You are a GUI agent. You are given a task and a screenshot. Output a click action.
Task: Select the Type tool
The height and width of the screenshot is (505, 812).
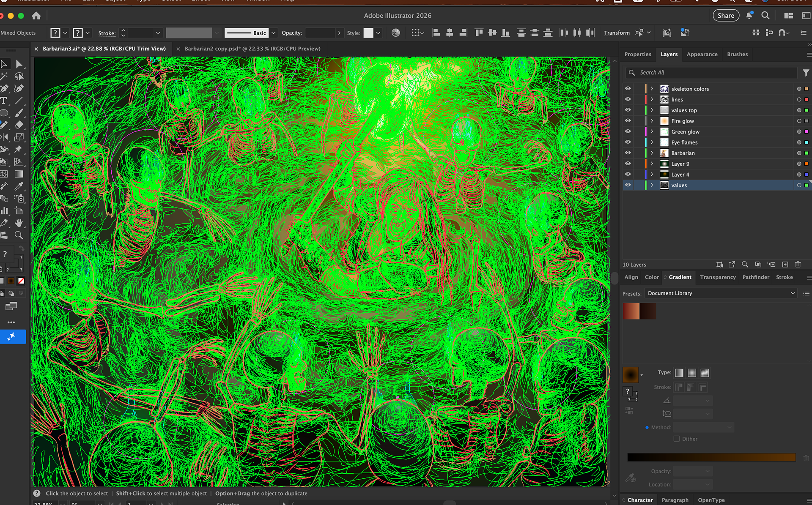4,101
